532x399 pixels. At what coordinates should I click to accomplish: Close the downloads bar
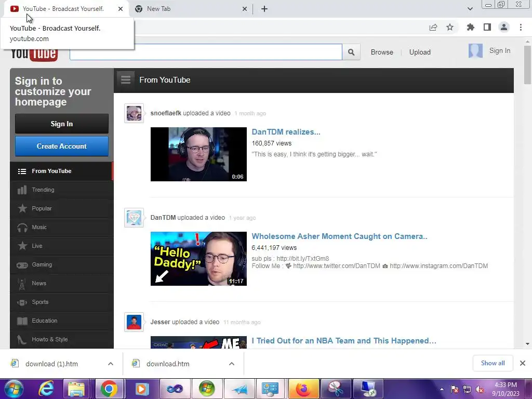(523, 363)
